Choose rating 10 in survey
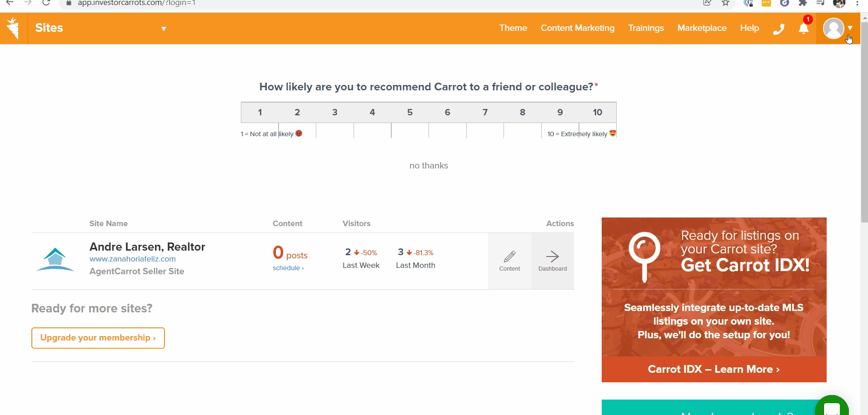 [598, 112]
